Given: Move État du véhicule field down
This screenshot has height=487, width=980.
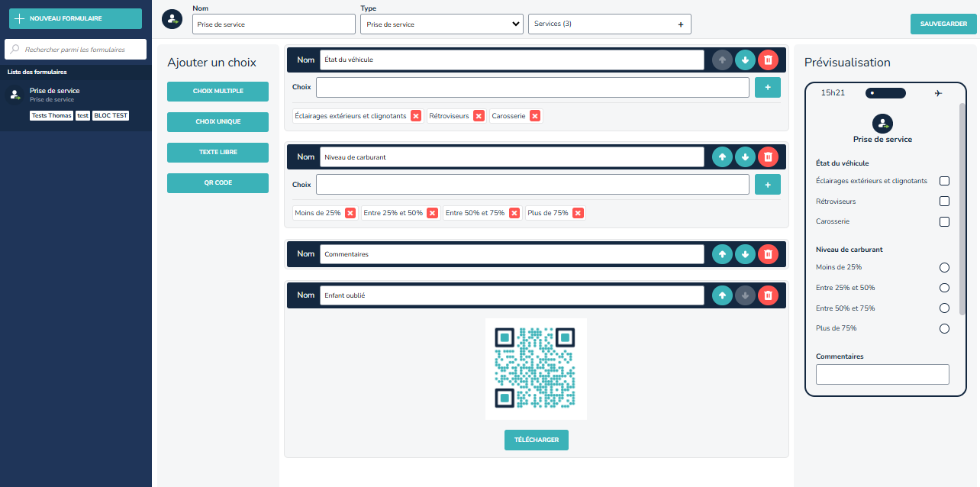Looking at the screenshot, I should pyautogui.click(x=745, y=60).
